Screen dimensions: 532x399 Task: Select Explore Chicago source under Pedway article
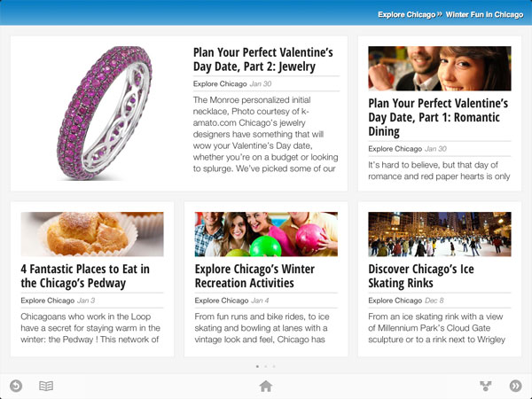(48, 301)
